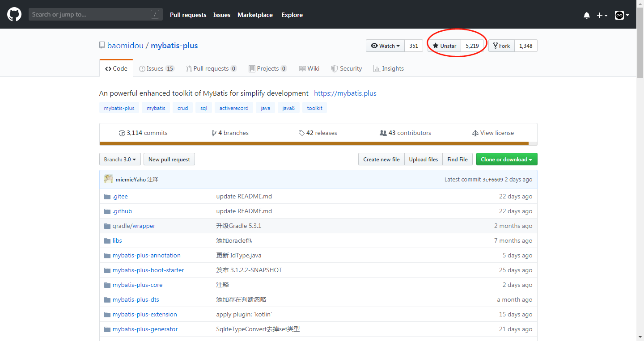
Task: Click the folder icon beside libs
Action: pos(107,241)
